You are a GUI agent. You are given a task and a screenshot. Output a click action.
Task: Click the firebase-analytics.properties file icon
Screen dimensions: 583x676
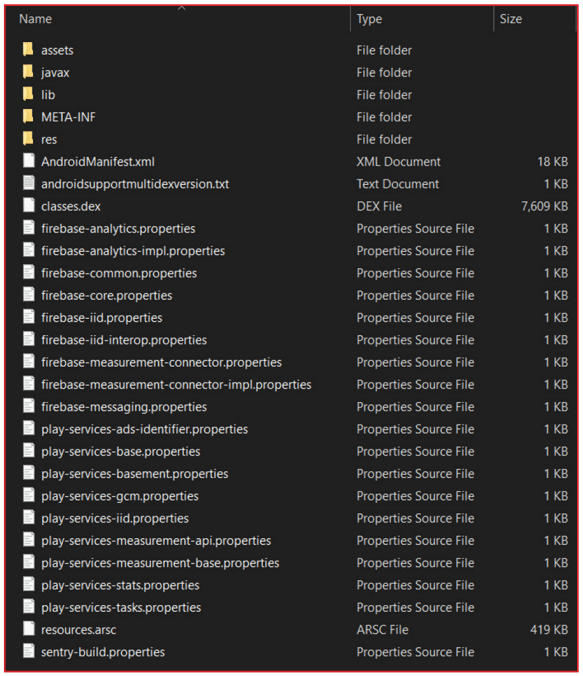pyautogui.click(x=28, y=228)
